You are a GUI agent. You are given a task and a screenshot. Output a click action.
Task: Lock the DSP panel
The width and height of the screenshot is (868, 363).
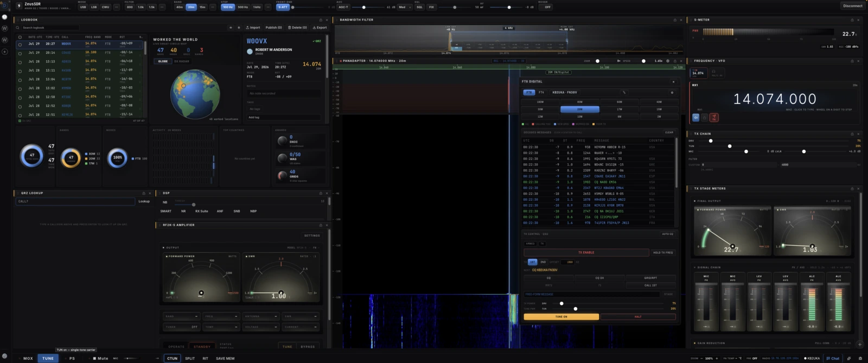click(320, 193)
